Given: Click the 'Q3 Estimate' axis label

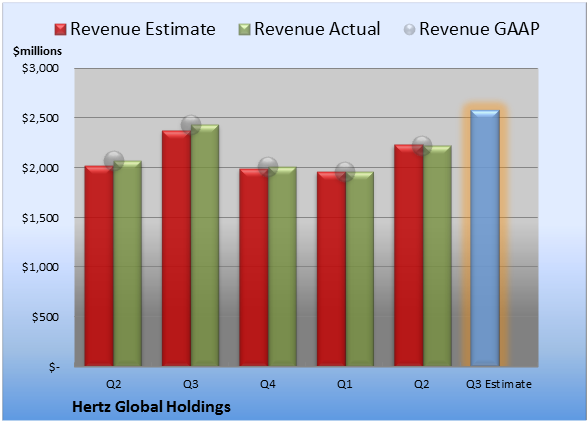Looking at the screenshot, I should 499,384.
